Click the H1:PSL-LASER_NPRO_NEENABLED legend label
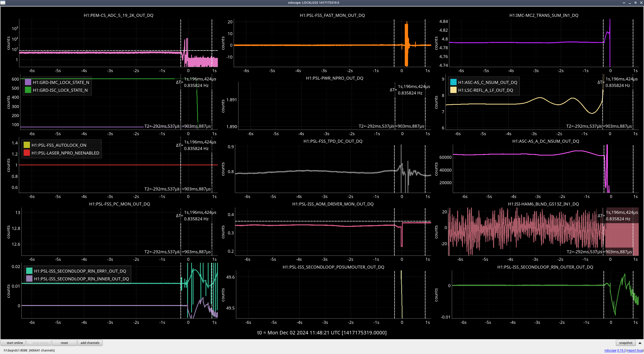The width and height of the screenshot is (644, 354). tap(65, 153)
